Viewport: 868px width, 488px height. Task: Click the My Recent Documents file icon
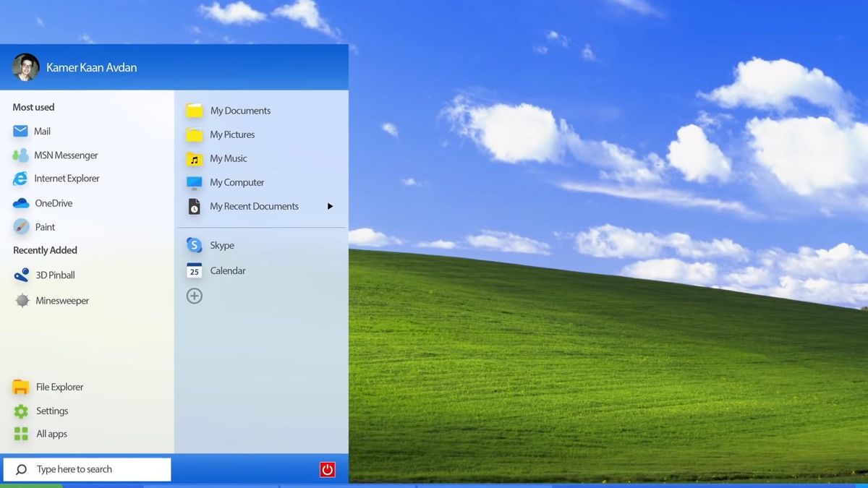click(194, 207)
